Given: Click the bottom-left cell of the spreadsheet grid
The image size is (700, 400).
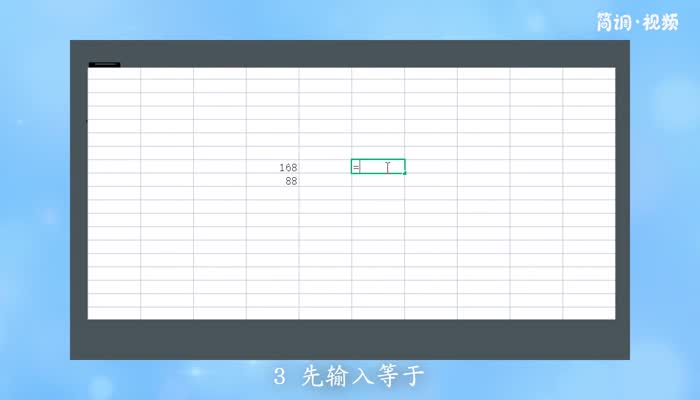Looking at the screenshot, I should [x=113, y=313].
